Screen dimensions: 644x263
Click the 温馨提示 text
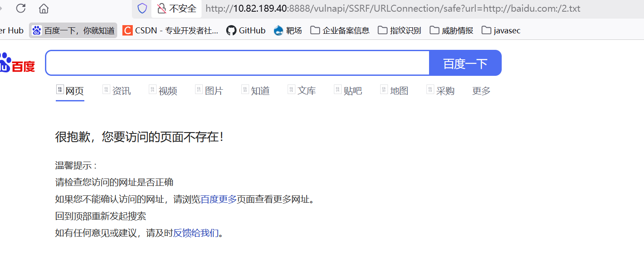pyautogui.click(x=76, y=166)
